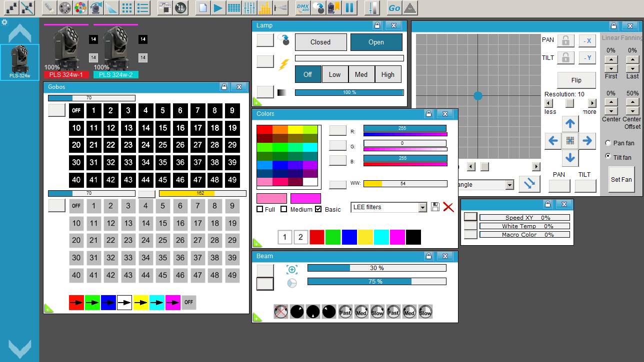Pick the cyan swatch in Colors preset row

tap(381, 237)
